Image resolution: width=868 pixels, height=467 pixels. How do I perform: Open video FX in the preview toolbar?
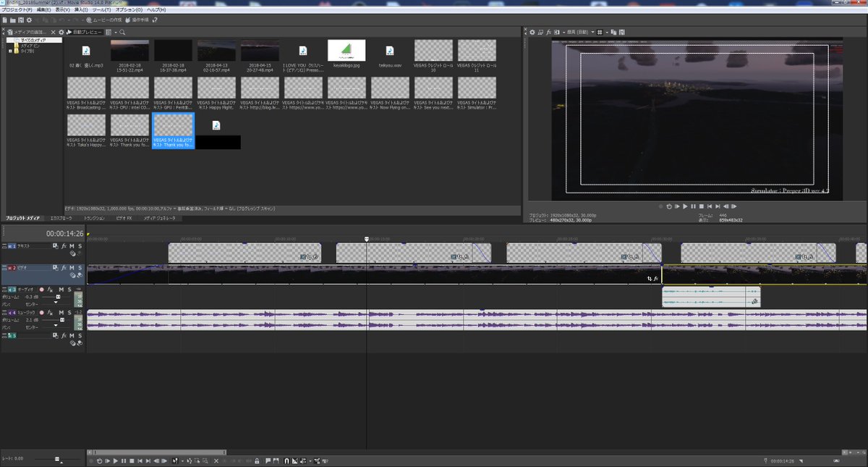tap(549, 33)
